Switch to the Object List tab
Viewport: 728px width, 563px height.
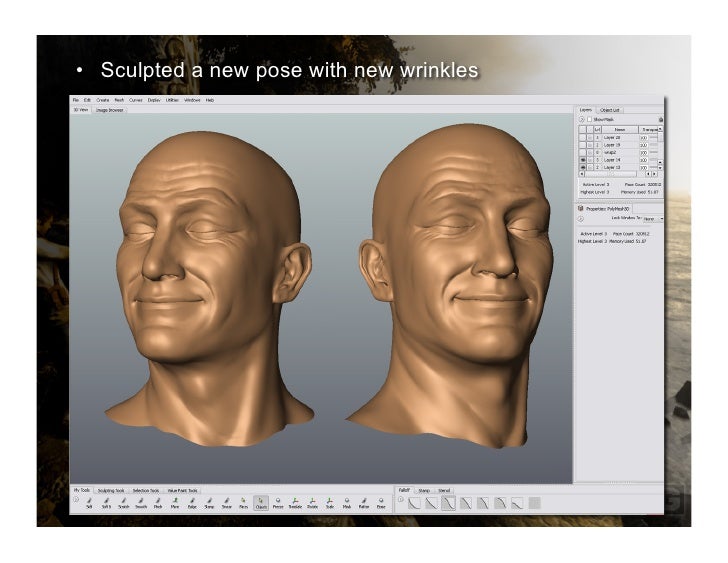point(610,109)
